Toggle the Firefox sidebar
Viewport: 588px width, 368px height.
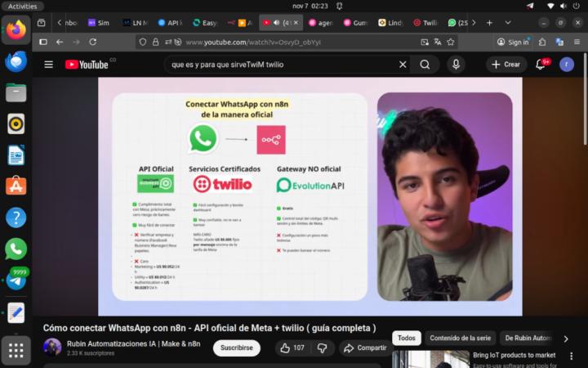pos(43,42)
